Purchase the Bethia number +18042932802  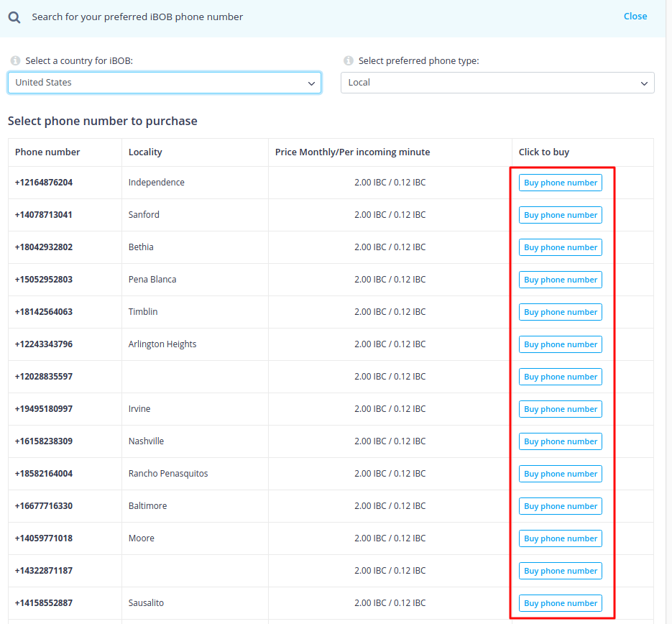(561, 247)
